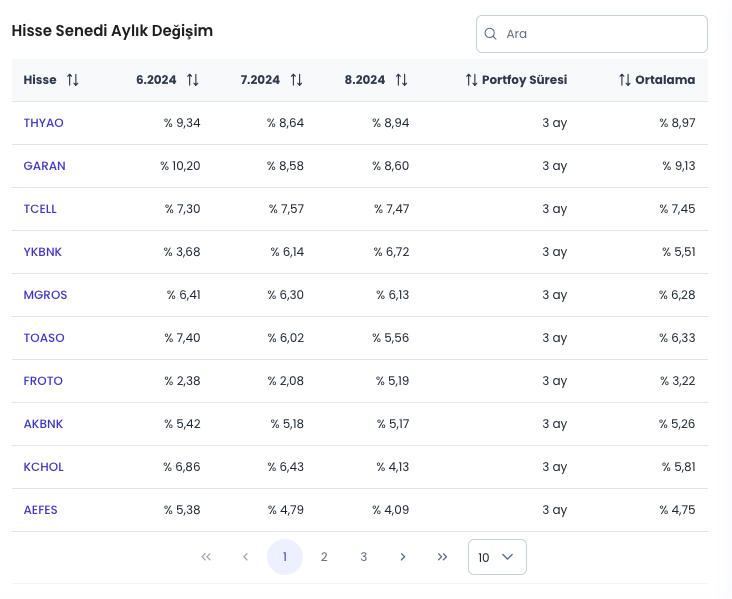Screen dimensions: 732x599
Task: Open the KCHOL stock link
Action: (x=43, y=466)
